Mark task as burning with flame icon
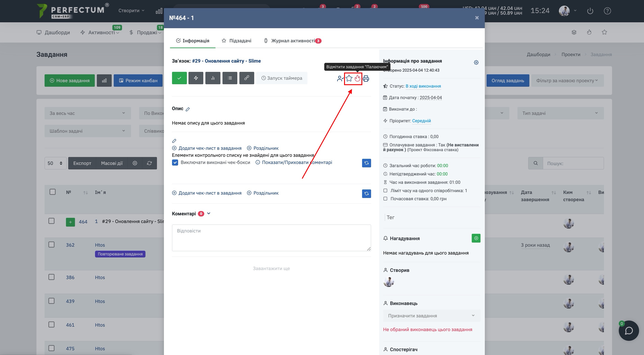Screen dimensions: 644x355 pyautogui.click(x=358, y=78)
